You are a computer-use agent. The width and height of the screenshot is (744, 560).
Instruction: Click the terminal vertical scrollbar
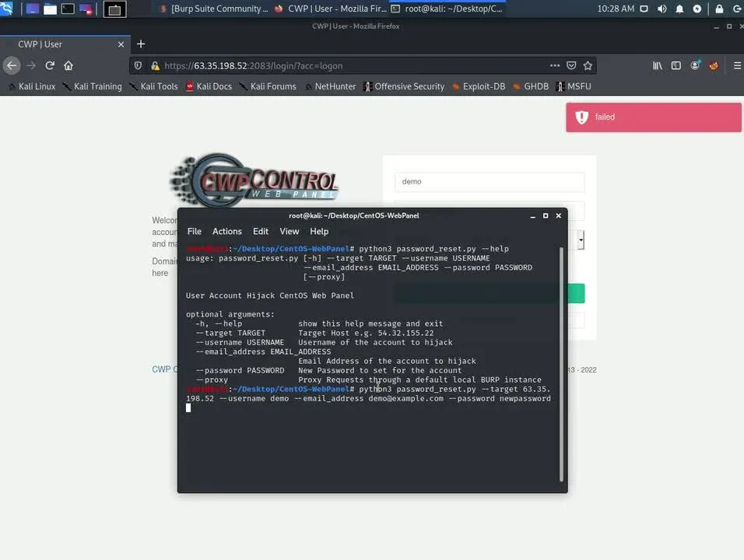click(x=561, y=364)
